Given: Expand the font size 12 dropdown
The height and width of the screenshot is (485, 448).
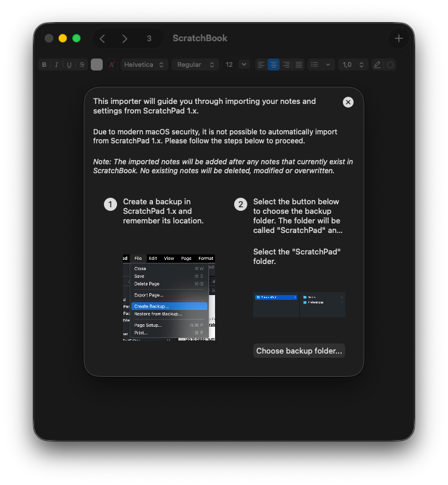Looking at the screenshot, I should (244, 65).
